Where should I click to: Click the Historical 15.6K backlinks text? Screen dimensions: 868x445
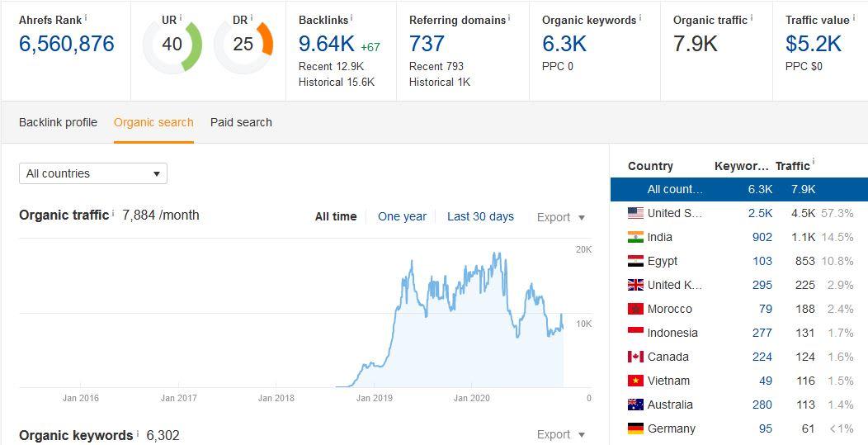click(337, 82)
